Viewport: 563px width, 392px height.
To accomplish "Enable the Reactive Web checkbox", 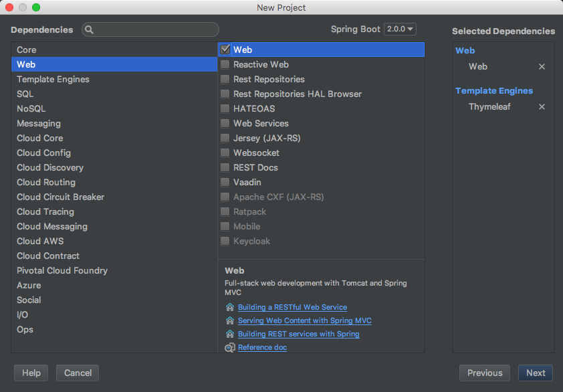I will [225, 65].
